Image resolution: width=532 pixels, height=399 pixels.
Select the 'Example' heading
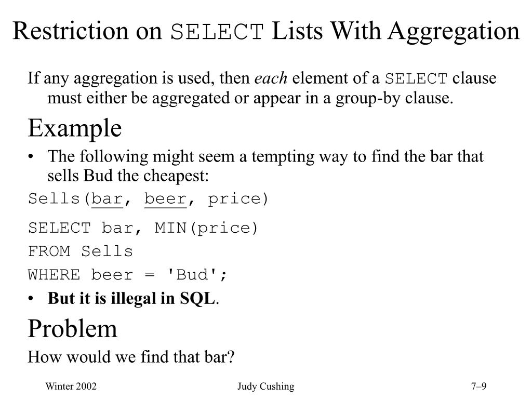click(75, 128)
